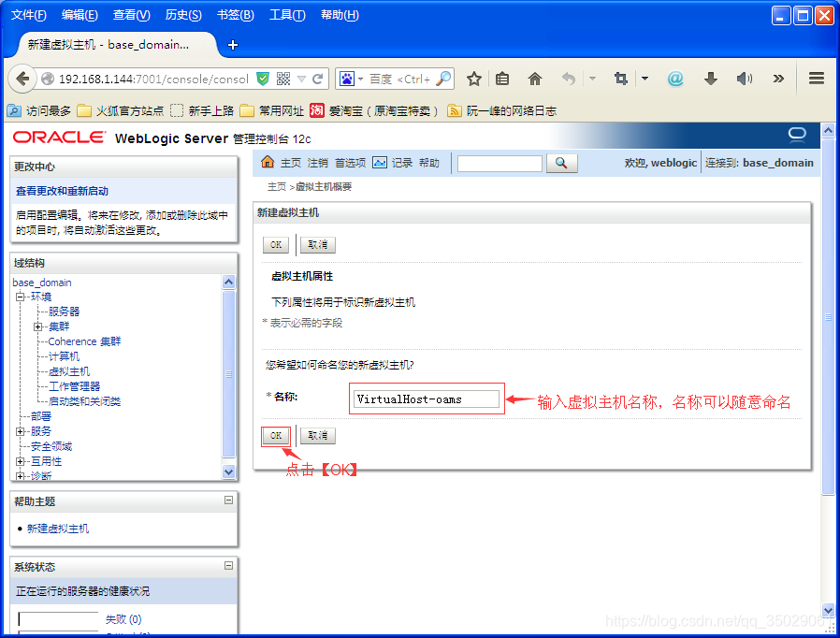The image size is (840, 638).
Task: Click the speaker sound icon in toolbar
Action: point(744,79)
